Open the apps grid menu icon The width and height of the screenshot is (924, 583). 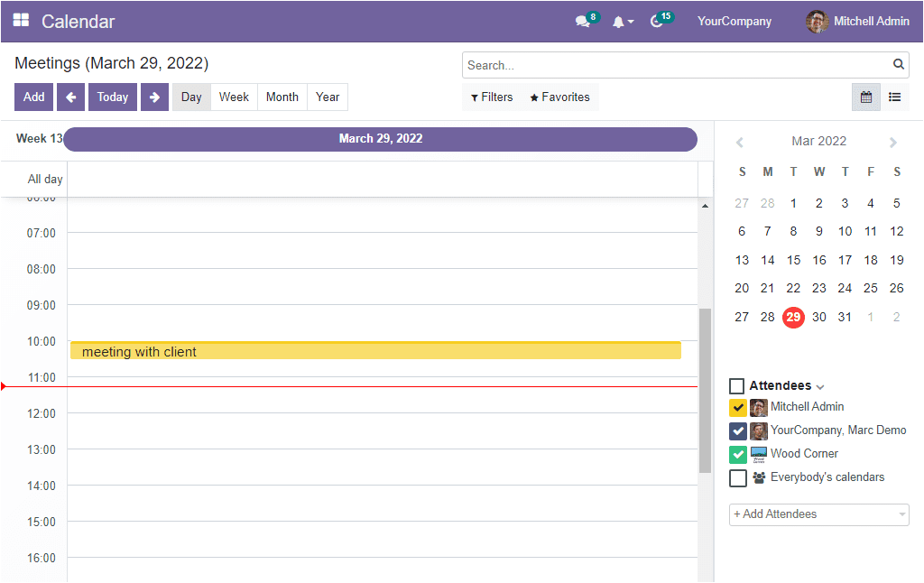pos(21,21)
